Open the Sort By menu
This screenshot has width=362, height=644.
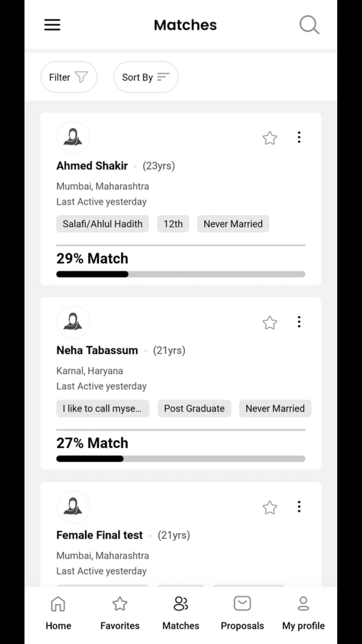tap(146, 77)
